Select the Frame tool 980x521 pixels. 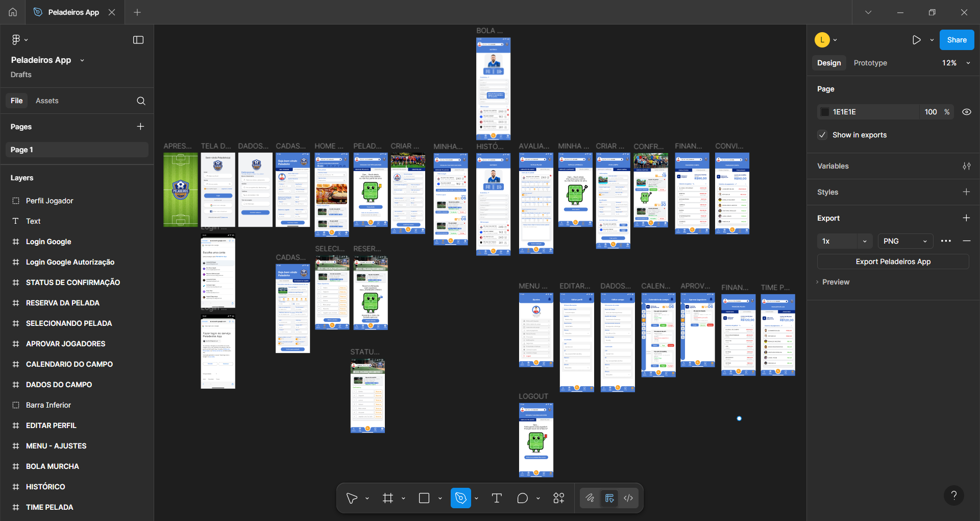388,498
